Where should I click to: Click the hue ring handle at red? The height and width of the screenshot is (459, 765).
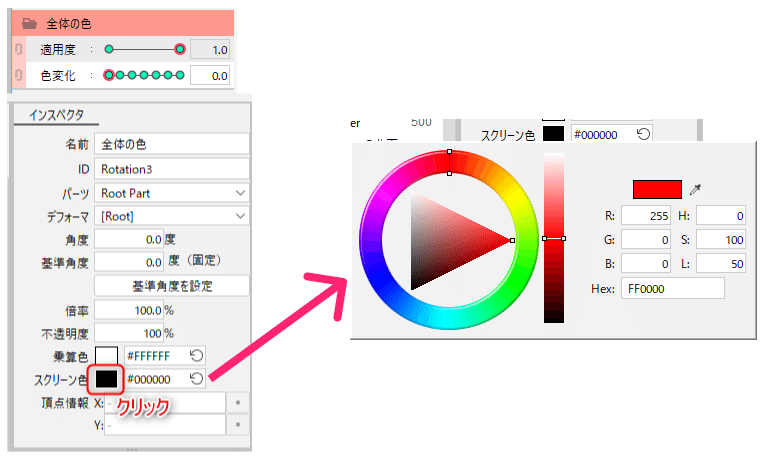(x=449, y=162)
